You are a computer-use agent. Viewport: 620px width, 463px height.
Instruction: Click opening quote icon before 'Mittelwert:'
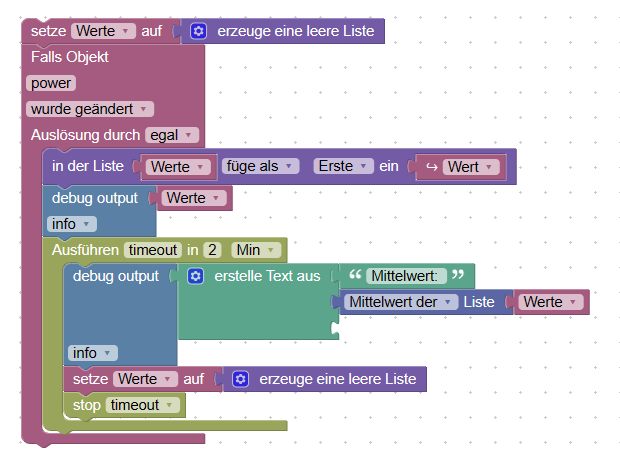(355, 275)
